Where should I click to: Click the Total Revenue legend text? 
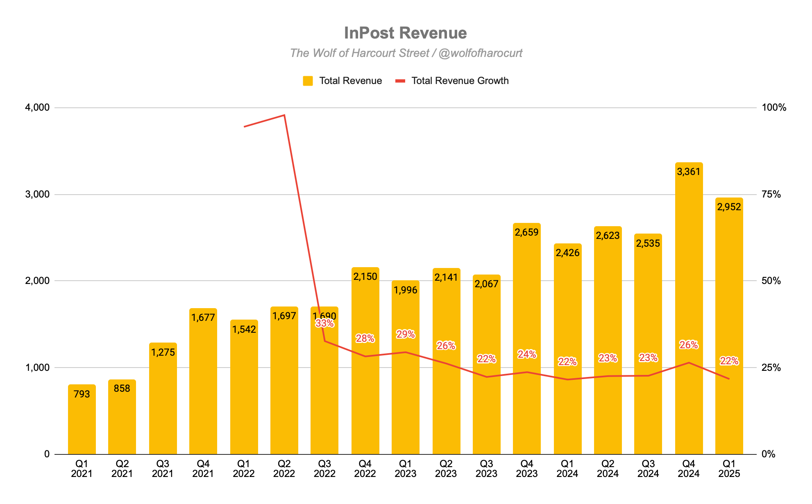[350, 81]
